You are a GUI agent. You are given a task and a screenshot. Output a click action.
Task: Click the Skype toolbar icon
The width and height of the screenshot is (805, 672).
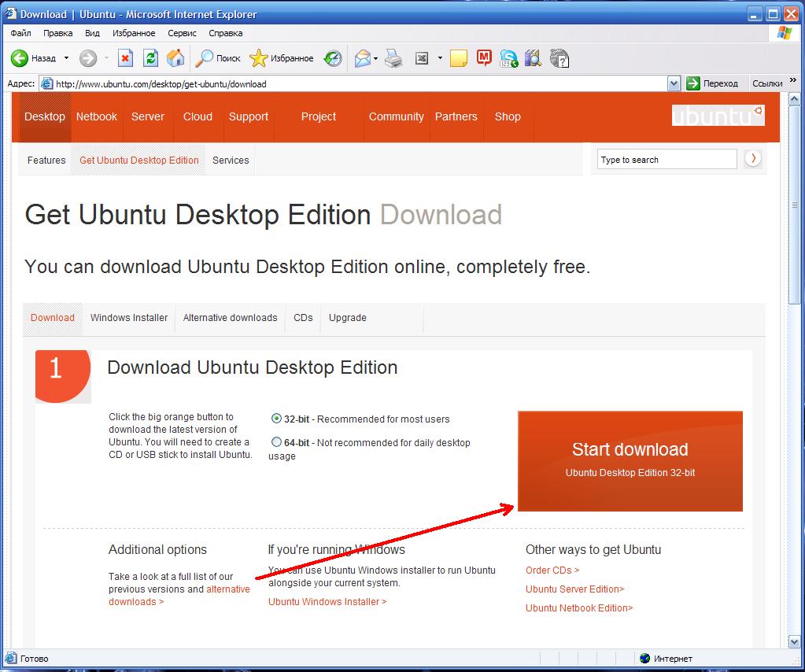tap(509, 58)
